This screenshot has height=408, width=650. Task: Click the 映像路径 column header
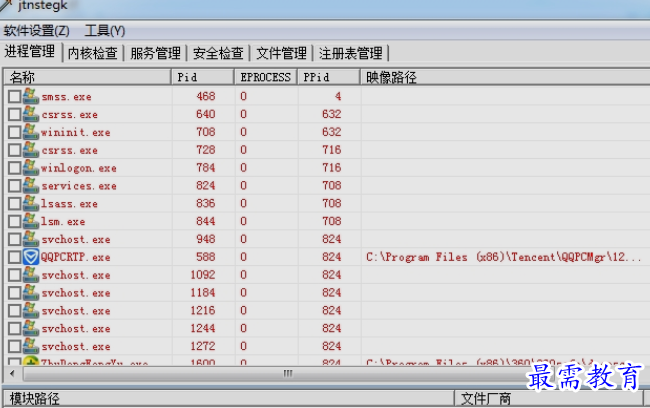[505, 77]
